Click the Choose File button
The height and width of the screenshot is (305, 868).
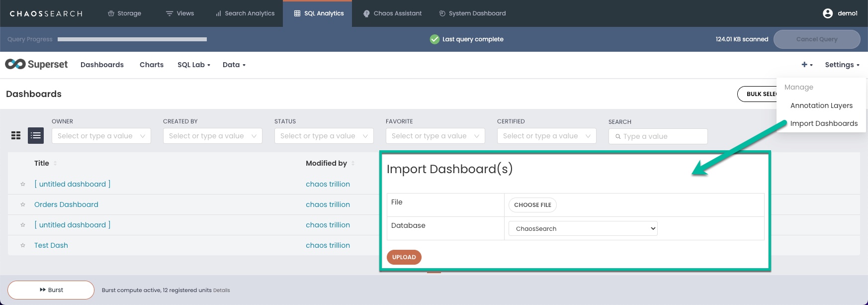pos(532,205)
